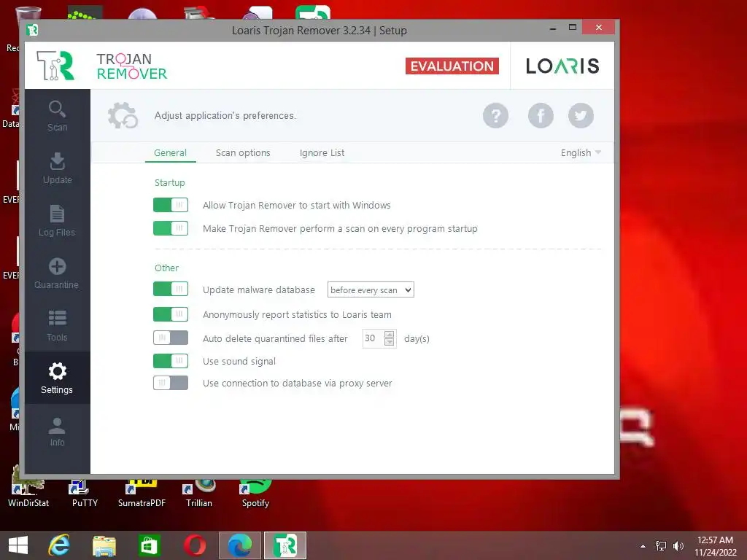Switch to the Ignore List tab

coord(322,153)
